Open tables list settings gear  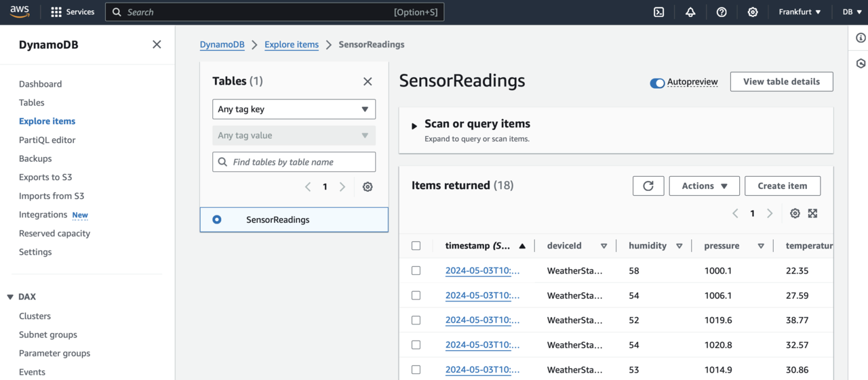click(368, 187)
